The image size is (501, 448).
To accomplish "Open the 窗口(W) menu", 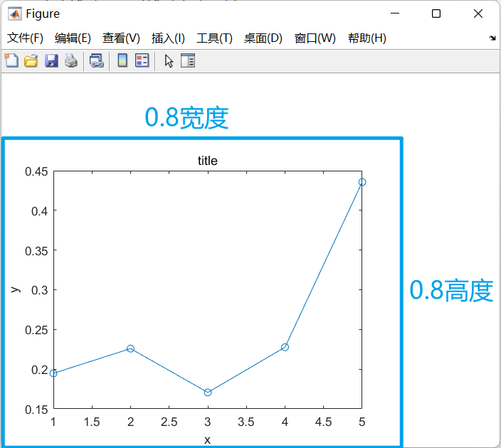I will [x=315, y=38].
